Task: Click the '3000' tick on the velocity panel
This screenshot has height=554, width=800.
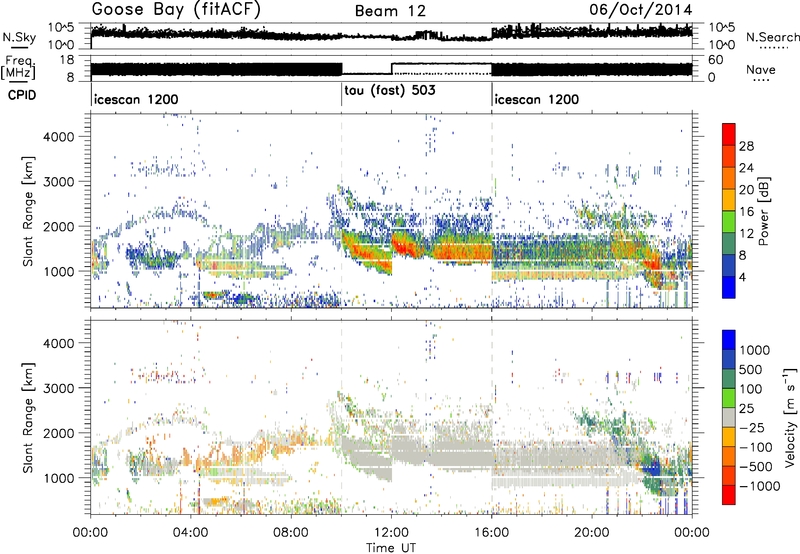Action: point(58,388)
